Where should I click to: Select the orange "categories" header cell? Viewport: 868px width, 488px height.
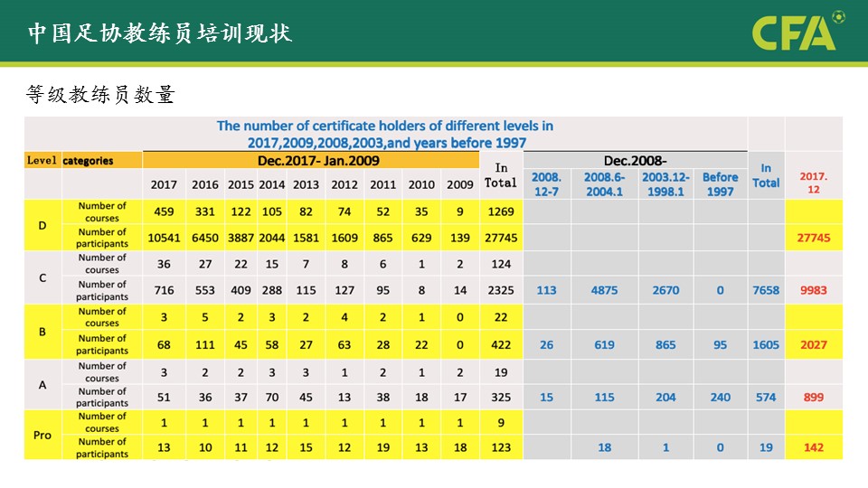coord(89,161)
